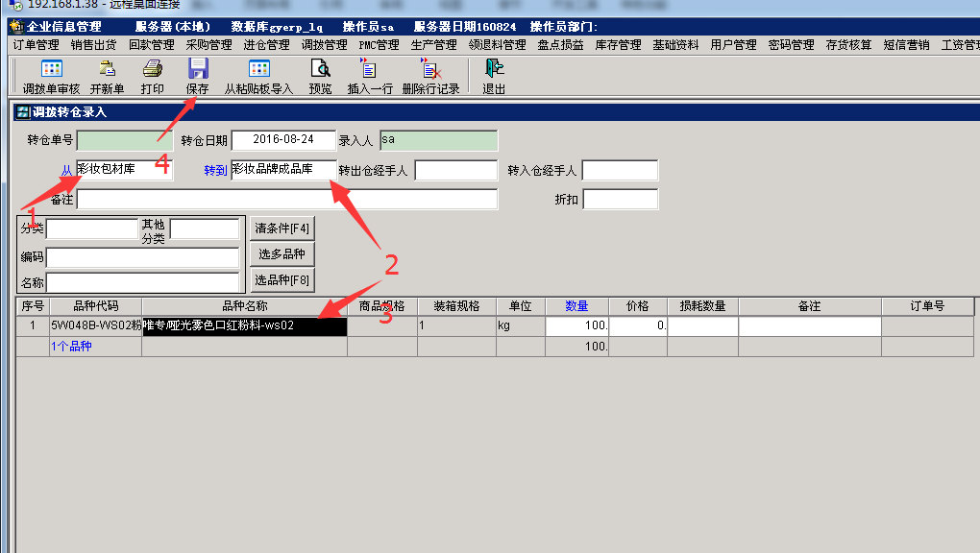Import using 从粘贴板导入 icon
The height and width of the screenshot is (553, 980).
(258, 69)
